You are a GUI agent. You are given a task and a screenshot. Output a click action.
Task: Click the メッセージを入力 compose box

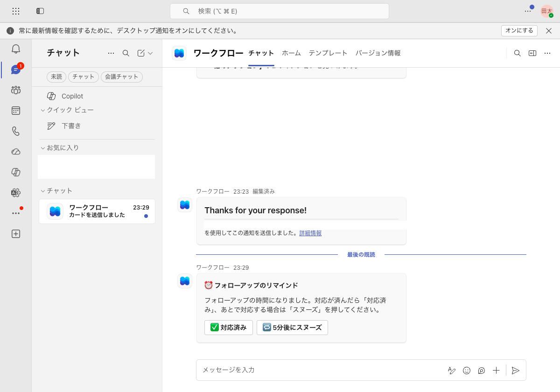pos(322,370)
